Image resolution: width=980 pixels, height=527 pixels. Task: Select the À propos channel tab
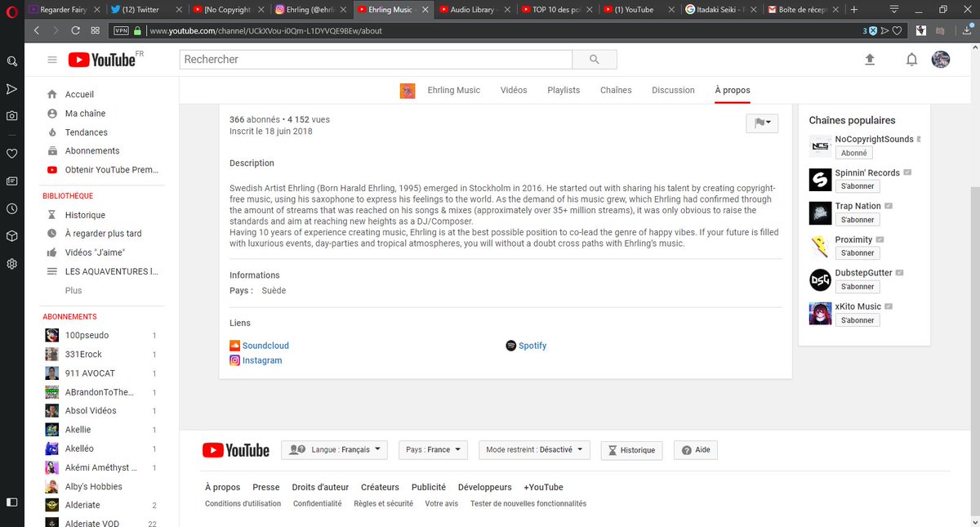[x=732, y=91]
